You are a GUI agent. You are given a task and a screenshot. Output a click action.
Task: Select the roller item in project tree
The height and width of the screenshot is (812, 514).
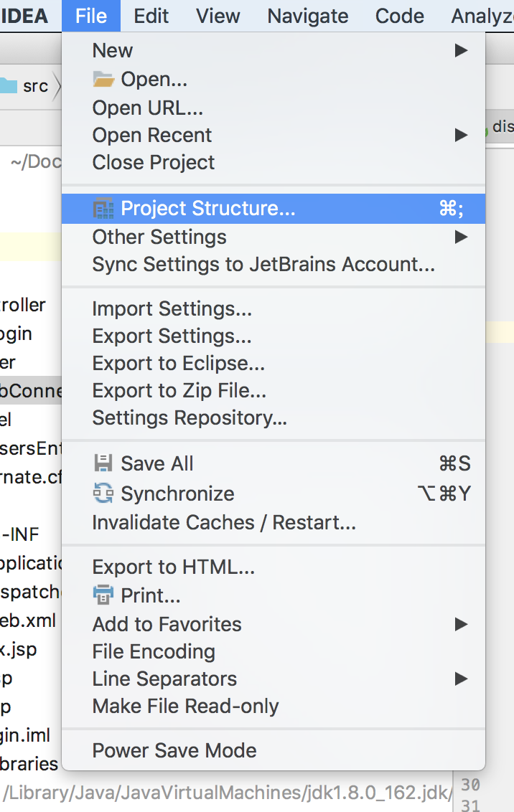click(23, 305)
